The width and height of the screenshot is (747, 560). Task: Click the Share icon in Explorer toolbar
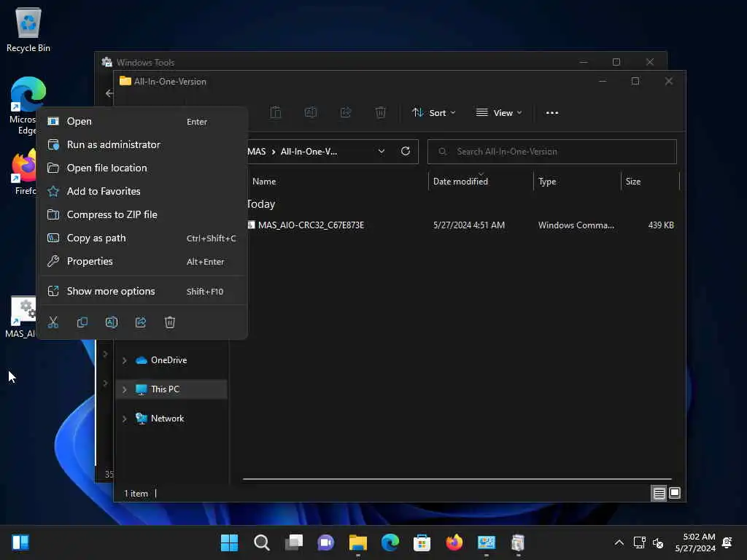point(346,113)
